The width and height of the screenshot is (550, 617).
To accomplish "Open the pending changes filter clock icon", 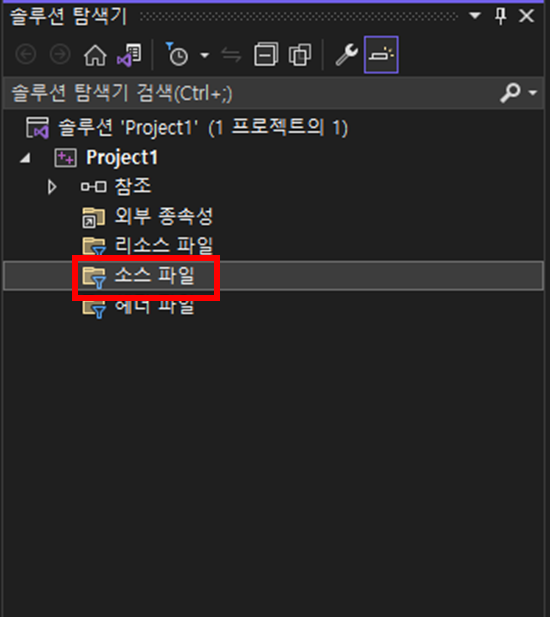I will point(177,54).
